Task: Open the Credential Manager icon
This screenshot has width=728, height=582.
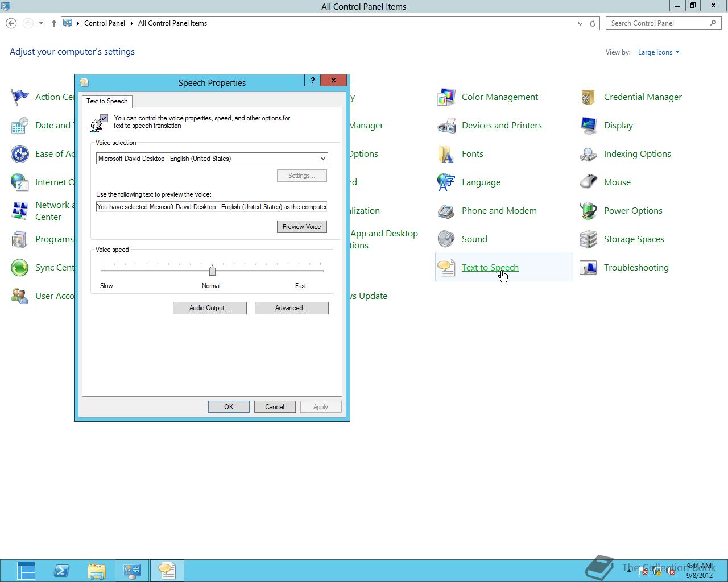Action: [x=589, y=97]
